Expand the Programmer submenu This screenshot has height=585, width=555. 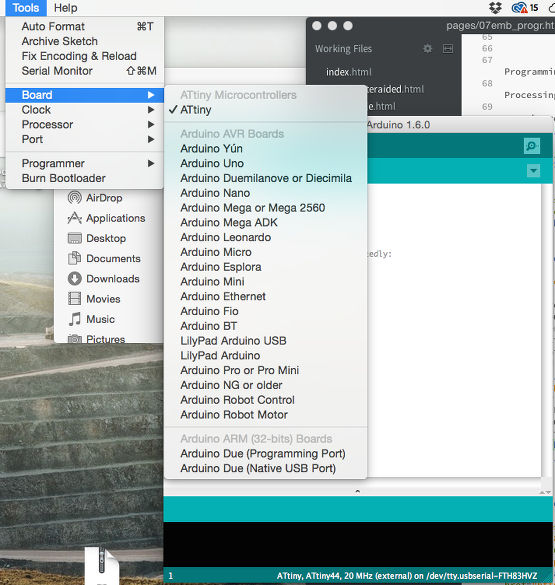click(x=85, y=163)
